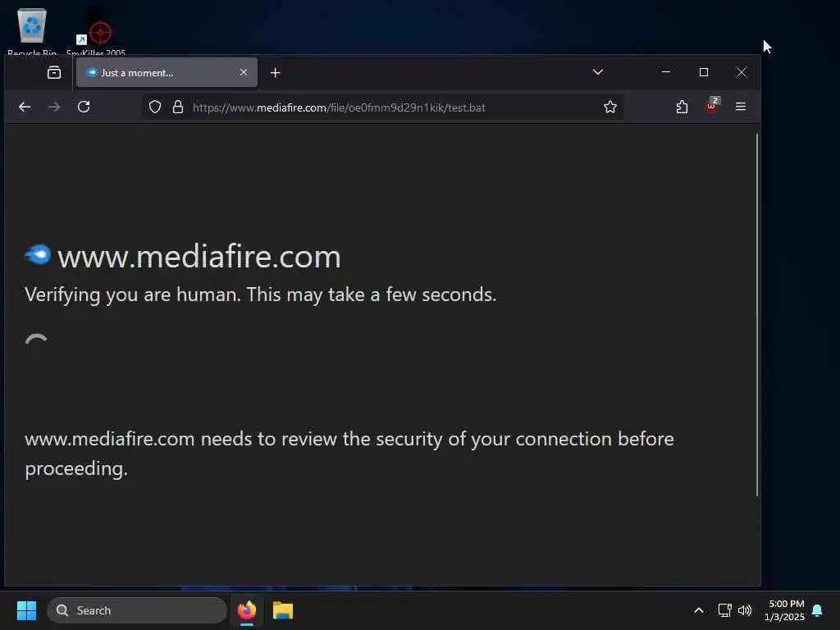Screen dimensions: 840x630
Task: Open Firefox View tab overview icon
Action: pyautogui.click(x=54, y=72)
